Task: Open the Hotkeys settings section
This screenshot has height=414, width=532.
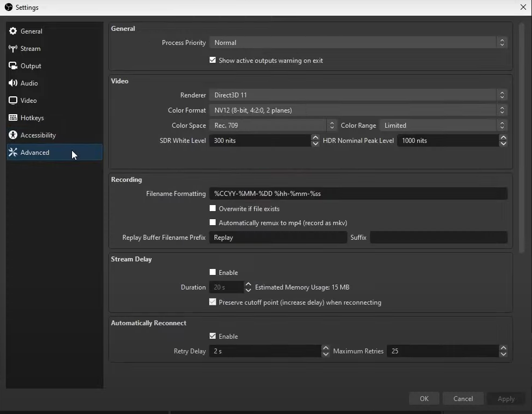Action: (x=12, y=117)
